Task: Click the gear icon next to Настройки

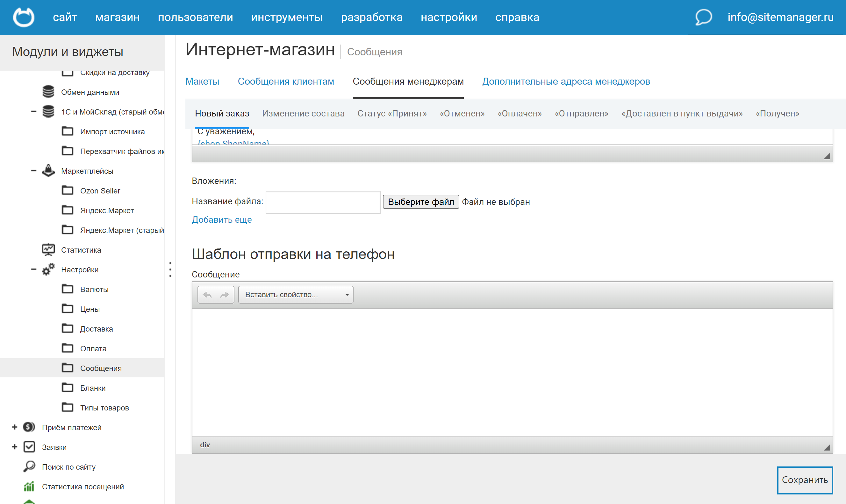Action: 48,269
